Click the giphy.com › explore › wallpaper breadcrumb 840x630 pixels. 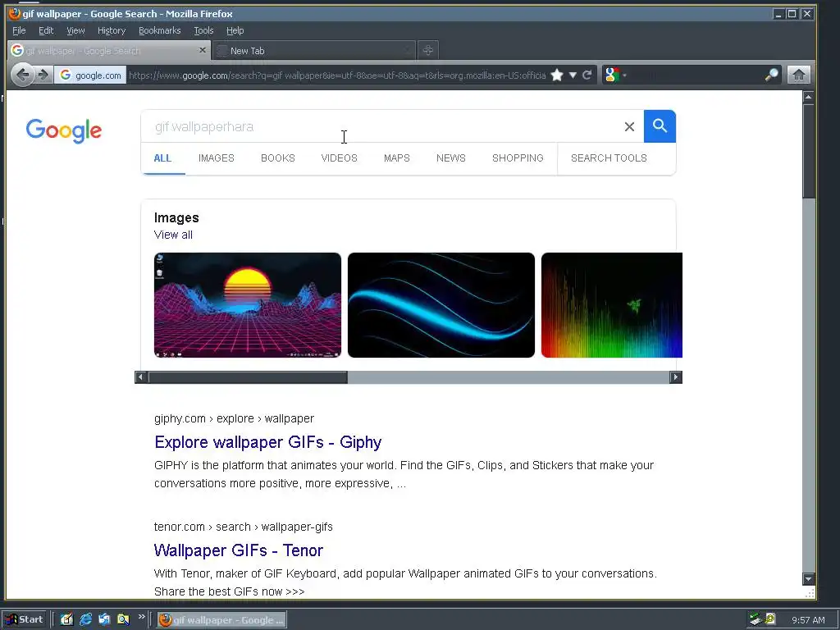[x=234, y=418]
